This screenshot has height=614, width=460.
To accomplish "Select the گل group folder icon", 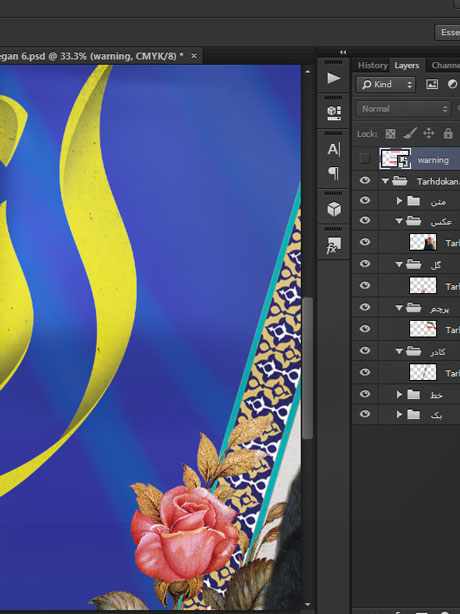I will point(413,264).
